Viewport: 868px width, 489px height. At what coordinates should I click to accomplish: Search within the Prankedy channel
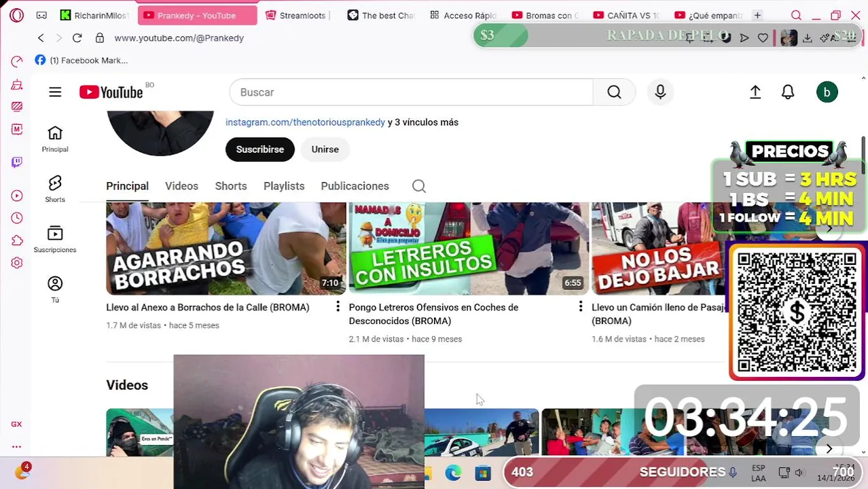(x=419, y=186)
